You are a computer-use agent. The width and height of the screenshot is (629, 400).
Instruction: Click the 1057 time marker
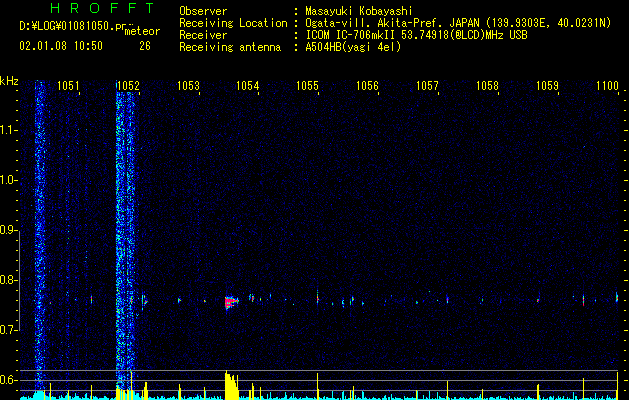pyautogui.click(x=428, y=86)
